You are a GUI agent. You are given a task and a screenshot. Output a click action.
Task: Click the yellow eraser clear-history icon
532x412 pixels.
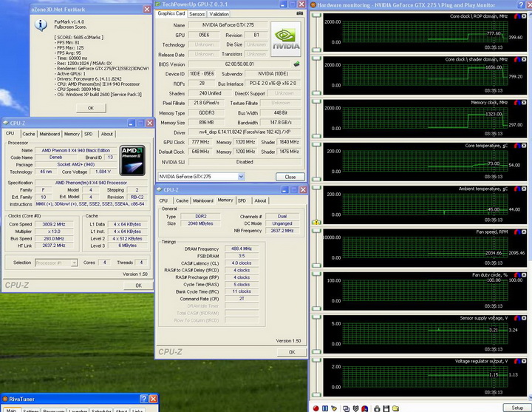pos(334,408)
